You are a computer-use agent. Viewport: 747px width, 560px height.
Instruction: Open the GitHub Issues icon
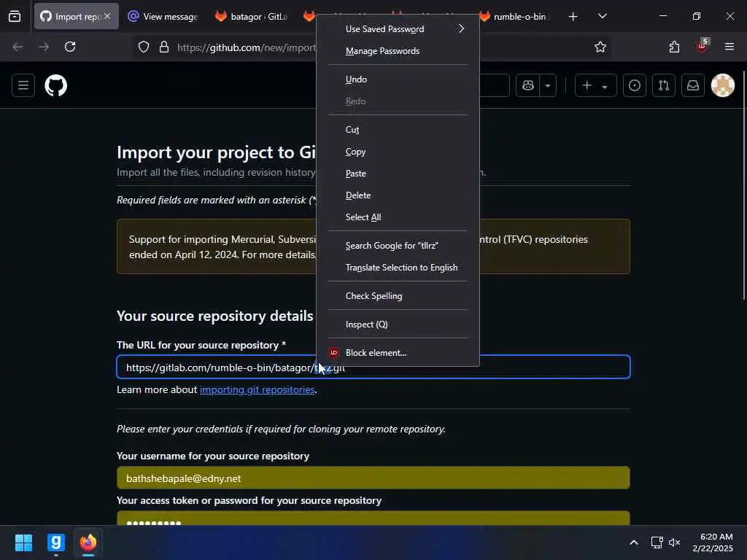click(x=635, y=85)
